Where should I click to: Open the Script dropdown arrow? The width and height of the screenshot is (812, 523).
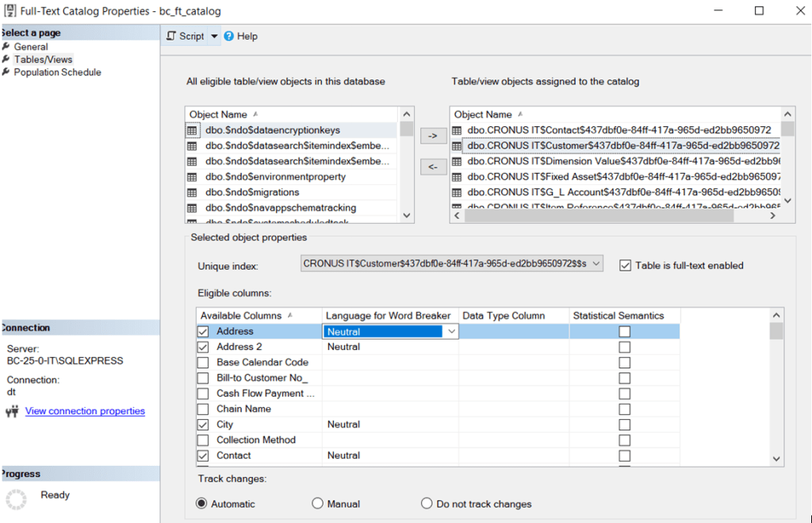click(214, 37)
